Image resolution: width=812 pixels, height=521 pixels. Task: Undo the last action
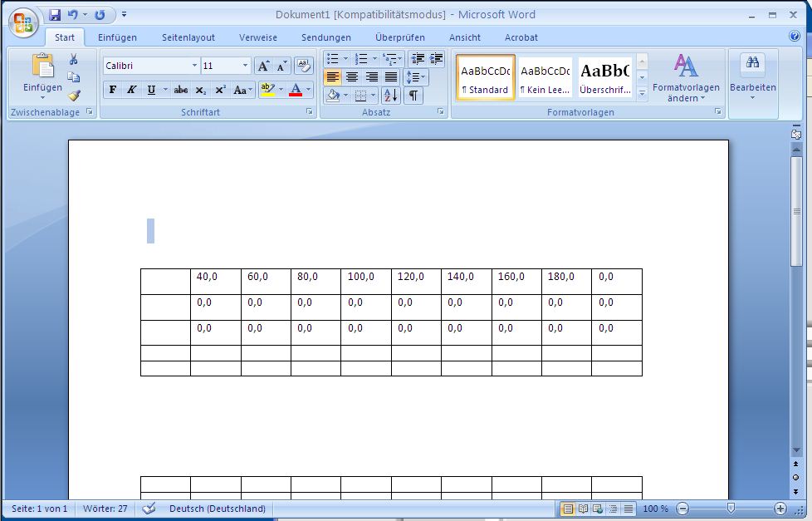[73, 15]
